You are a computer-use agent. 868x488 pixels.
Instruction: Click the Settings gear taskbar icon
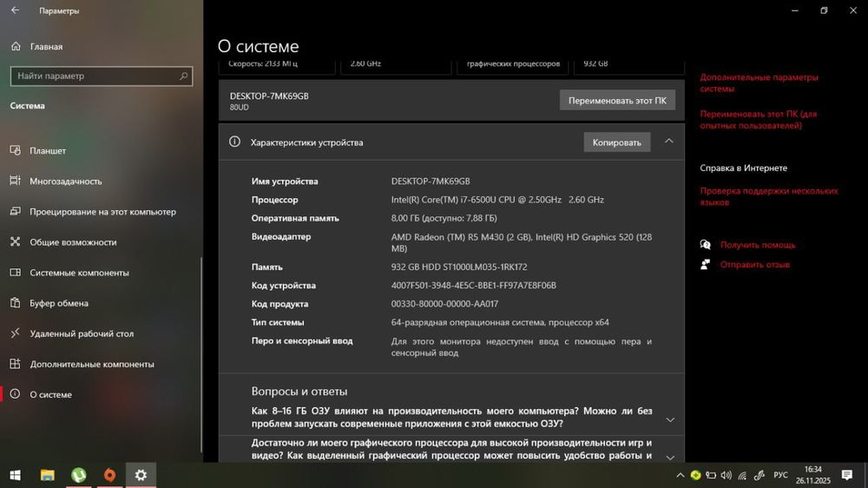pos(141,475)
